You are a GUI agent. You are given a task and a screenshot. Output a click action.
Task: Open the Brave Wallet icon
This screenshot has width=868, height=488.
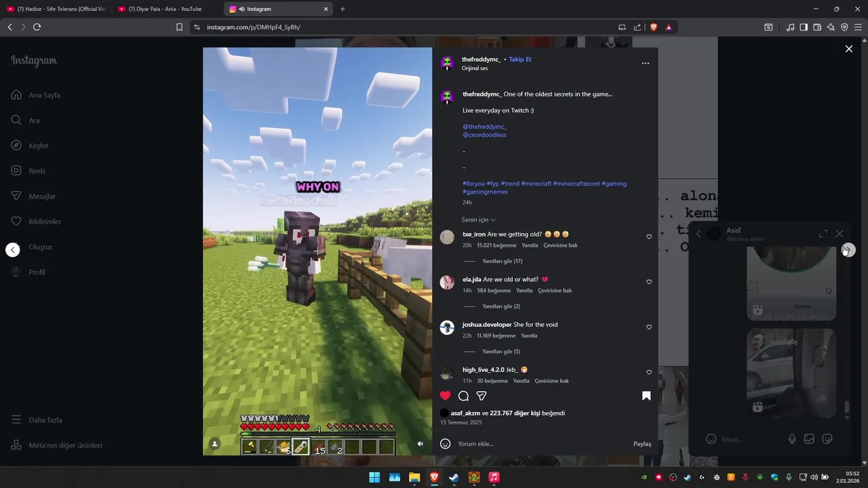point(817,27)
